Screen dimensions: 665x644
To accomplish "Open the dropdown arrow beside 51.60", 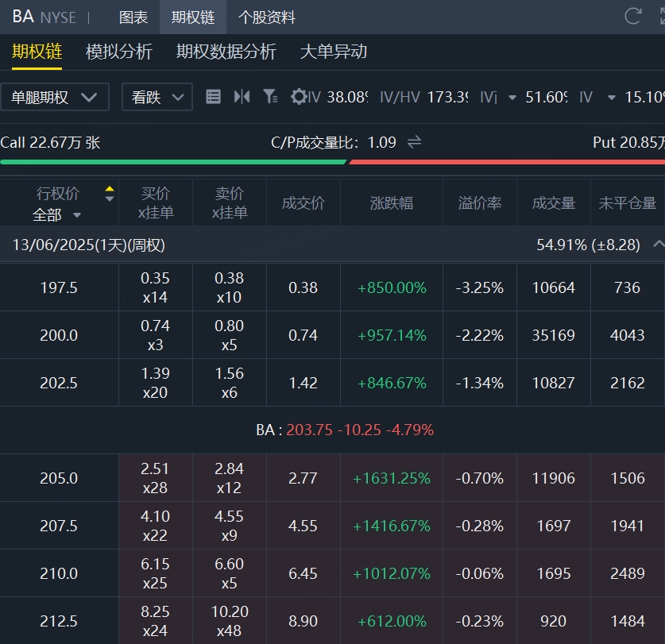I will (x=512, y=98).
